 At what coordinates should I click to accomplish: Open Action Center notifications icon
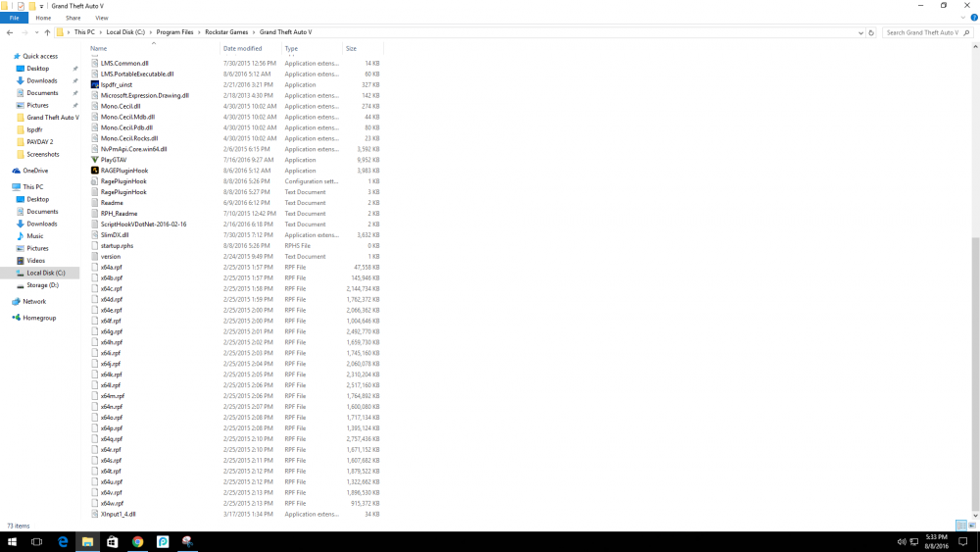click(963, 541)
